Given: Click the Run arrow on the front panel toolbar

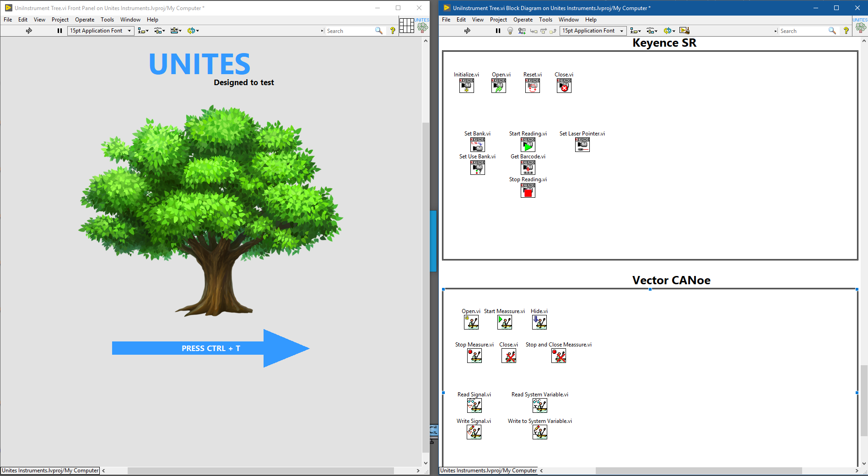Looking at the screenshot, I should 29,31.
